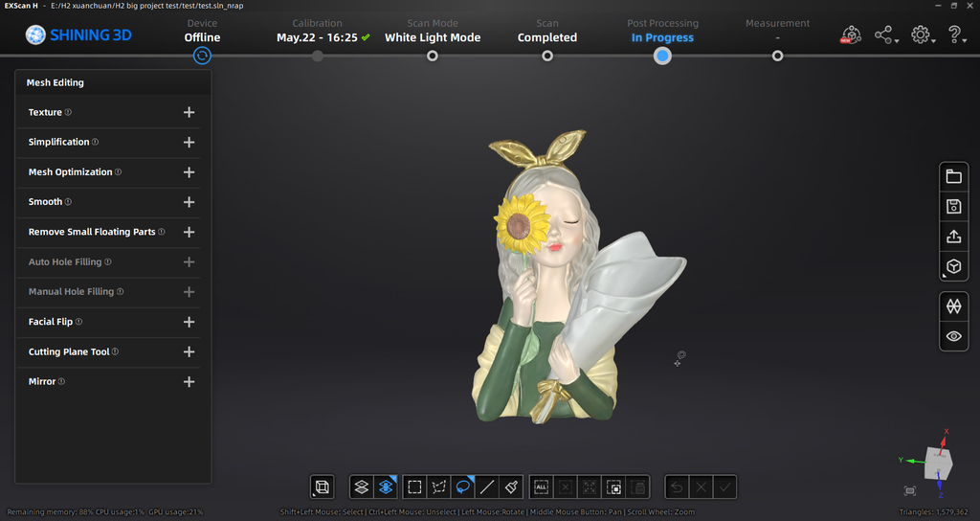Screen dimensions: 980x521
Task: Go to the Scan Mode step
Action: (433, 56)
